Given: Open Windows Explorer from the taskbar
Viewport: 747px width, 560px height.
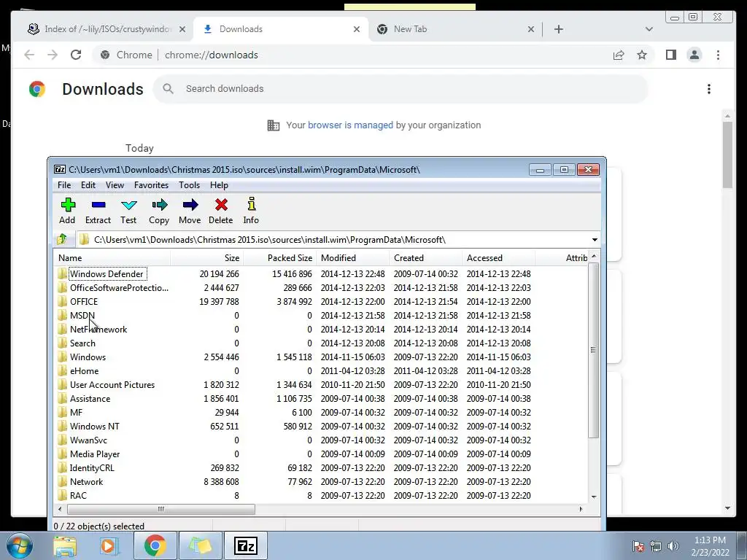Looking at the screenshot, I should [x=64, y=545].
